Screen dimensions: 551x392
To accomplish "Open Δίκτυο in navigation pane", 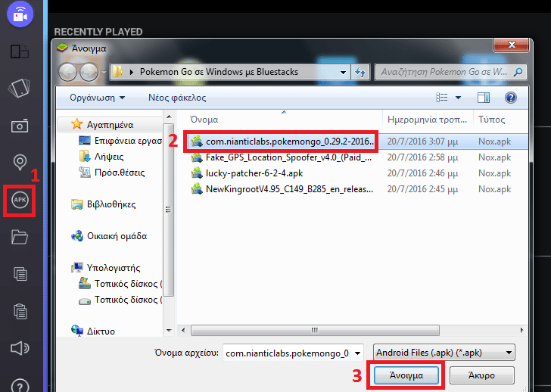I will click(93, 331).
